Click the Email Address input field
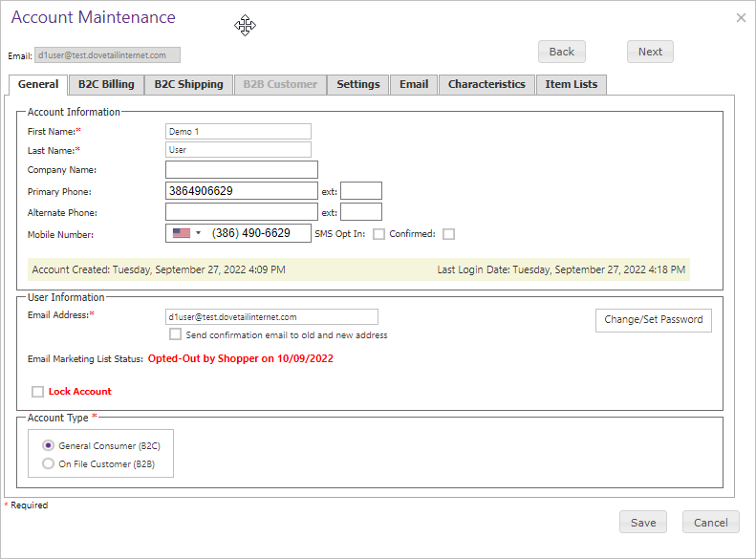Viewport: 756px width, 559px height. point(271,317)
